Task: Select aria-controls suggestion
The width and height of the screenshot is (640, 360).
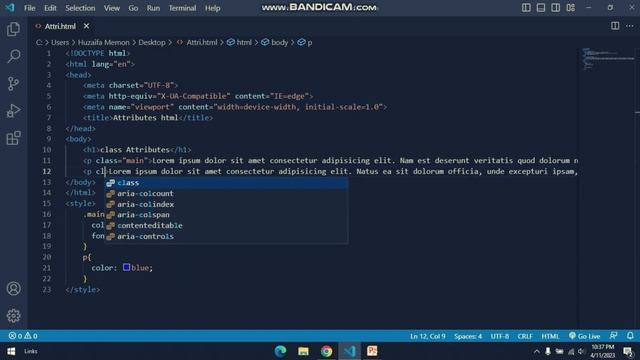Action: (226, 236)
